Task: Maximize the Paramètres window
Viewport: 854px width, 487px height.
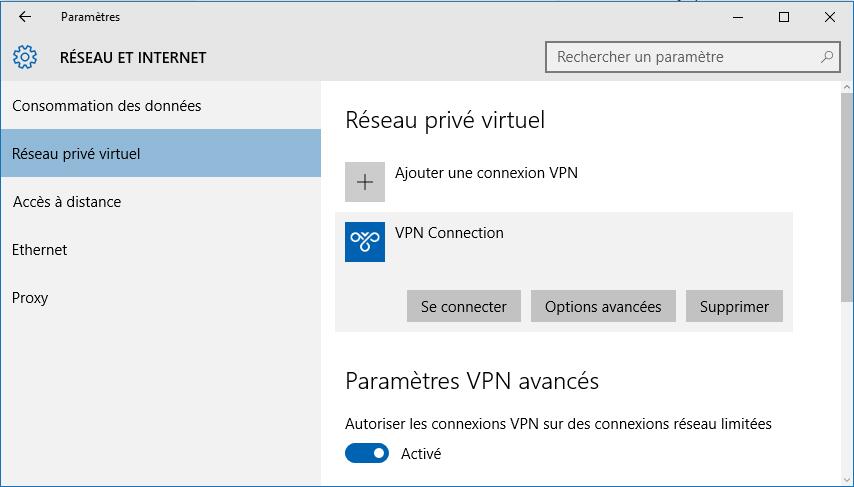Action: pyautogui.click(x=784, y=17)
